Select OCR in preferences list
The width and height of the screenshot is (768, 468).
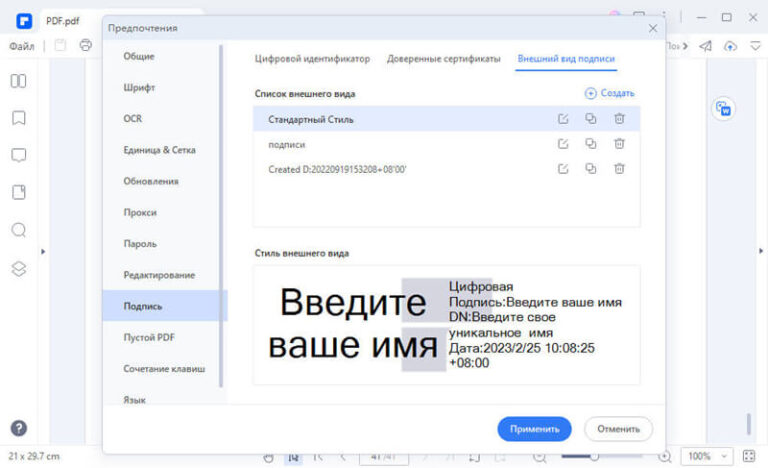pos(133,118)
